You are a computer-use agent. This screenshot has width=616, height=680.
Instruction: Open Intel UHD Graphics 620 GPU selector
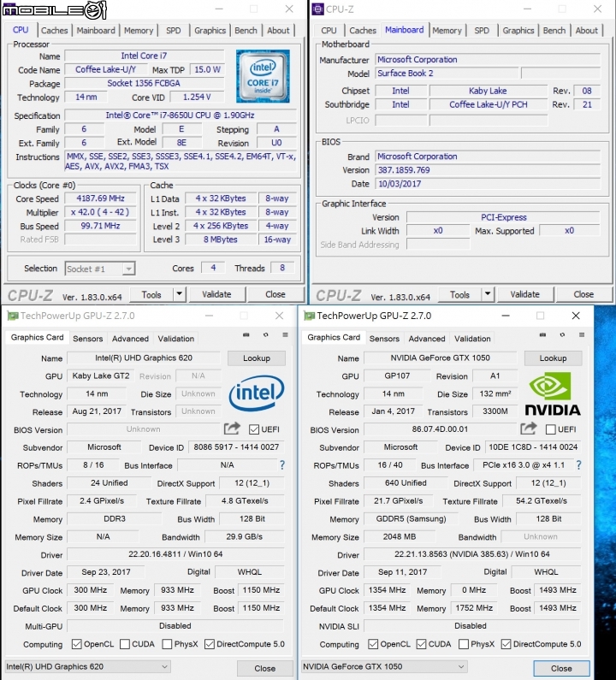coord(87,666)
